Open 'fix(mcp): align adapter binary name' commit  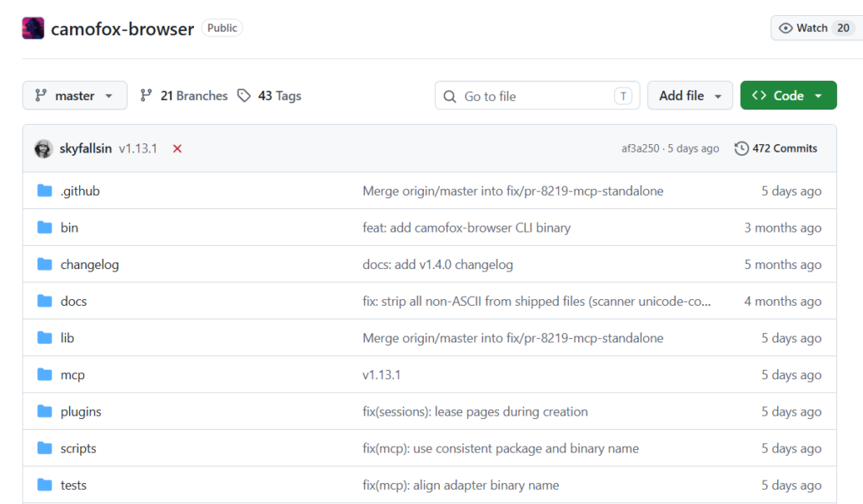[x=461, y=485]
